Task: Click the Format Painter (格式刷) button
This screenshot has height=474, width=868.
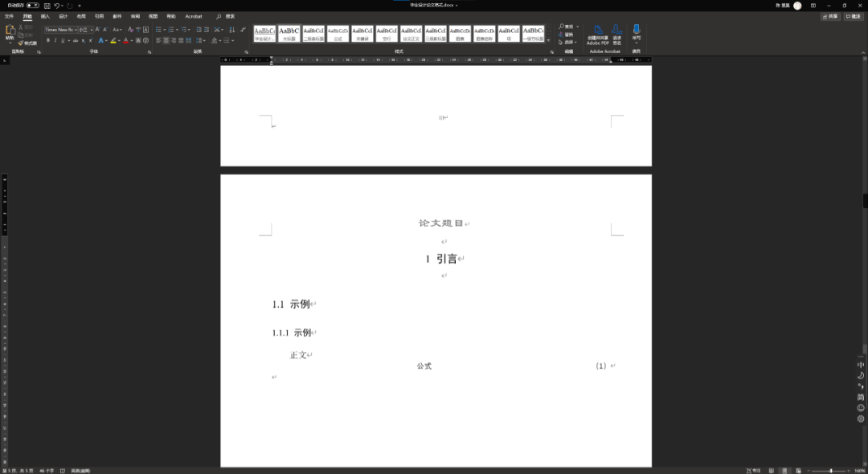Action: 27,43
